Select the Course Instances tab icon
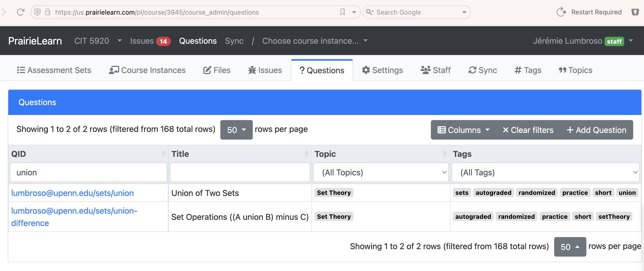This screenshot has width=644, height=271. (114, 70)
